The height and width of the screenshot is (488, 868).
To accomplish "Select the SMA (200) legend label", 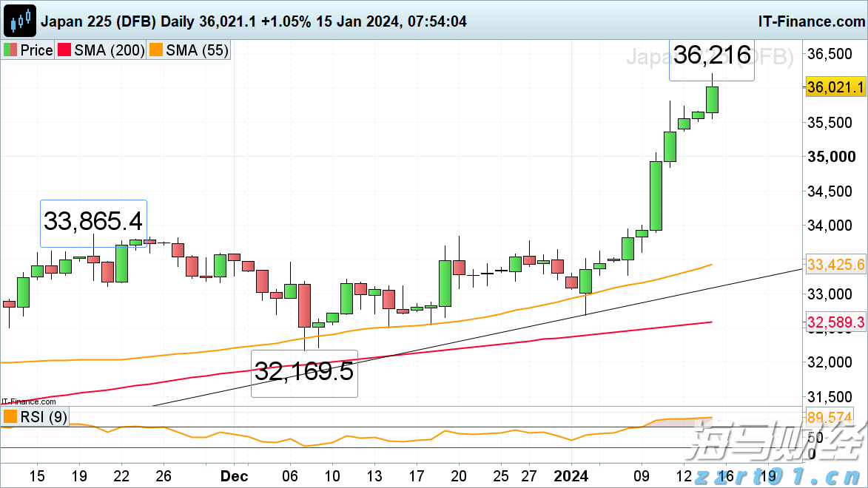I will (107, 51).
